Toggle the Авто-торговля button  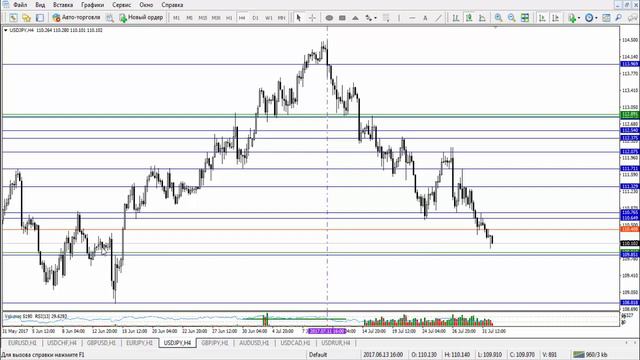click(76, 18)
